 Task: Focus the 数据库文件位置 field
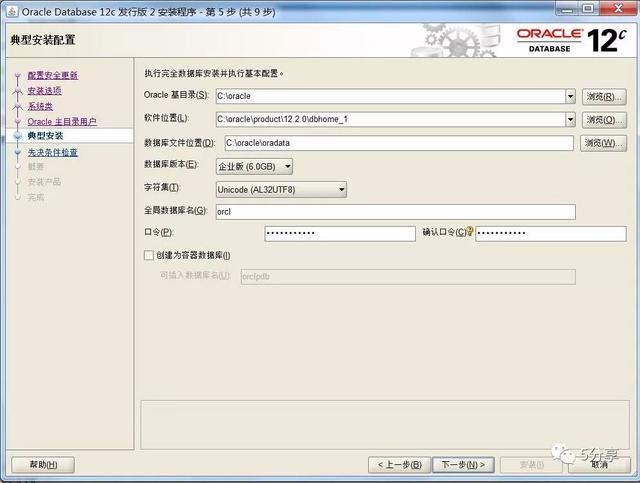pos(399,143)
